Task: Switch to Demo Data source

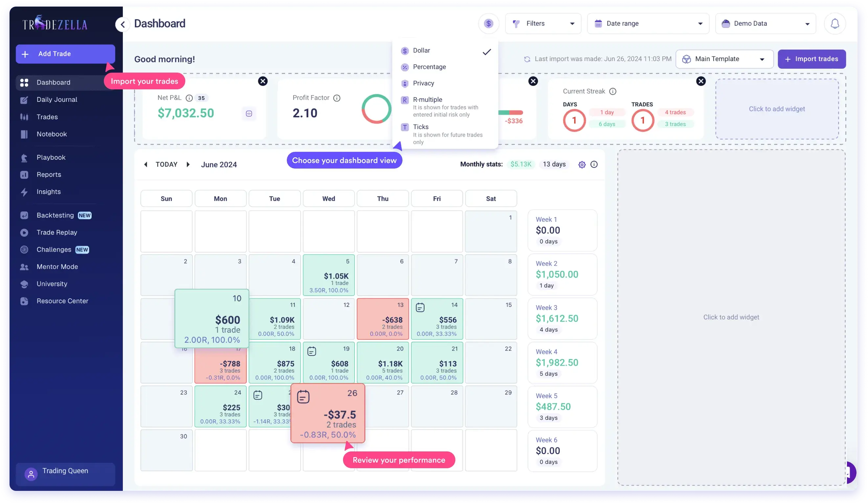Action: pyautogui.click(x=765, y=23)
